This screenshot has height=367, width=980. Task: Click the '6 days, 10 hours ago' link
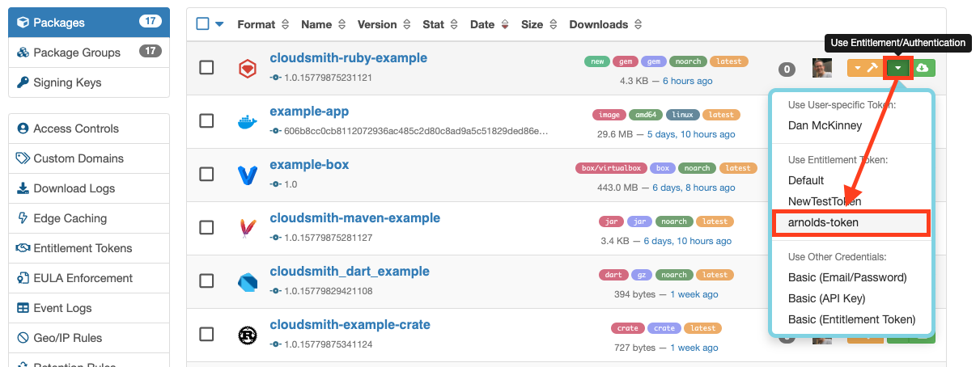tap(687, 241)
